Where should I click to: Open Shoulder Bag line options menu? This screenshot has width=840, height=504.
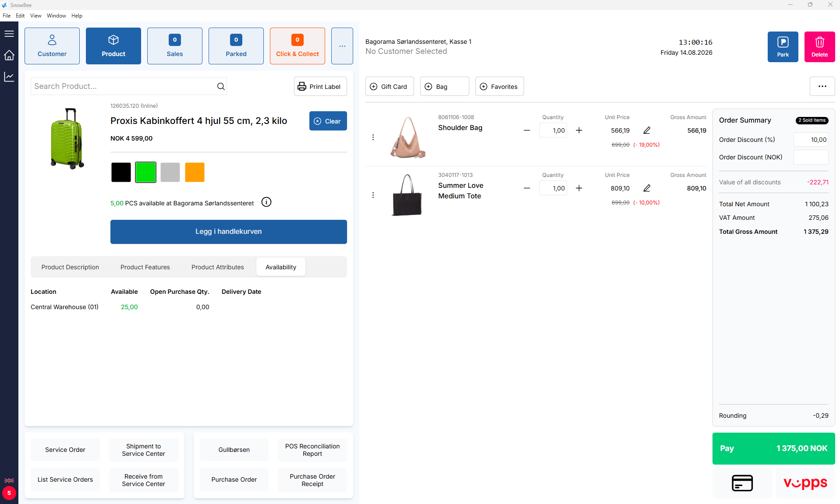point(373,137)
